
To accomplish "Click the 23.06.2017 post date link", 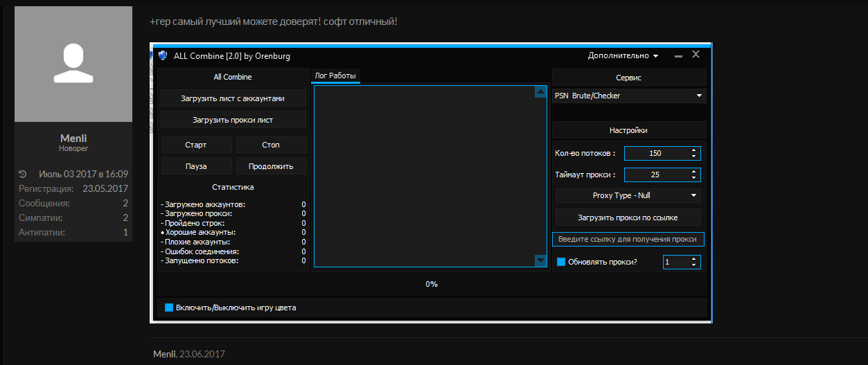I will [202, 354].
